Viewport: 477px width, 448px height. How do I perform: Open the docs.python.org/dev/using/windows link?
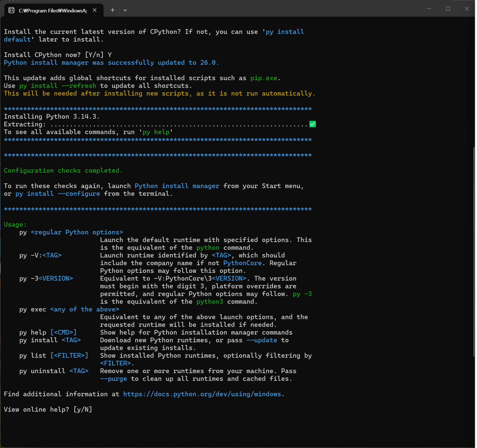pyautogui.click(x=202, y=394)
